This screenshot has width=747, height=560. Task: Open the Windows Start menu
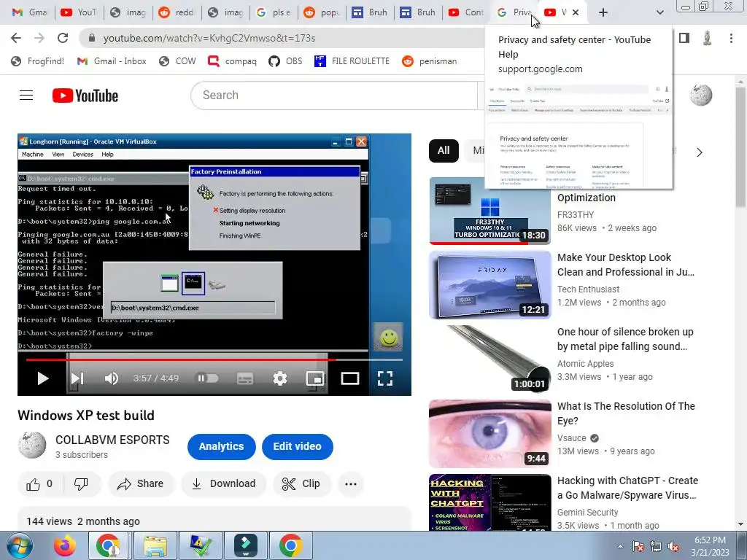19,545
